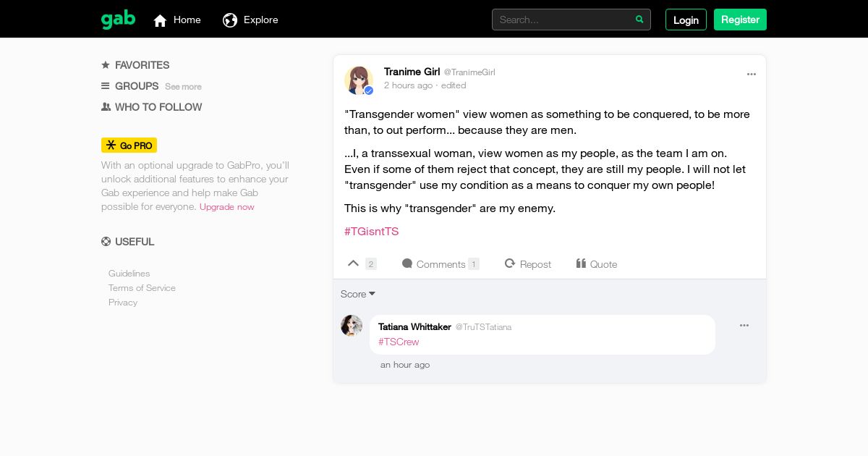Open Tatiana Whittaker's avatar
The width and height of the screenshot is (868, 456).
click(x=352, y=326)
